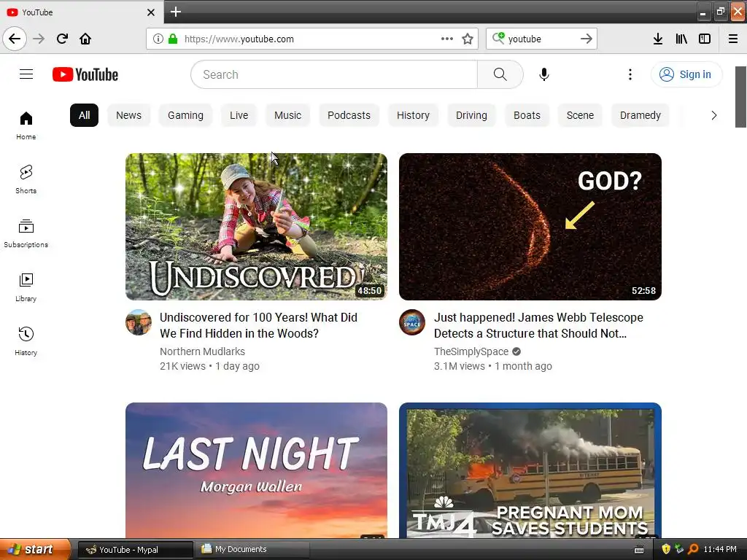Close the YouTube browser tab

coord(150,12)
